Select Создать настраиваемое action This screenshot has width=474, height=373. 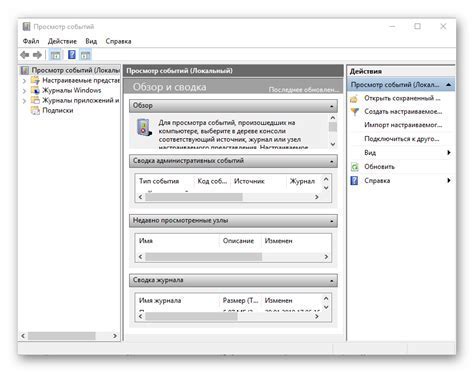(403, 112)
